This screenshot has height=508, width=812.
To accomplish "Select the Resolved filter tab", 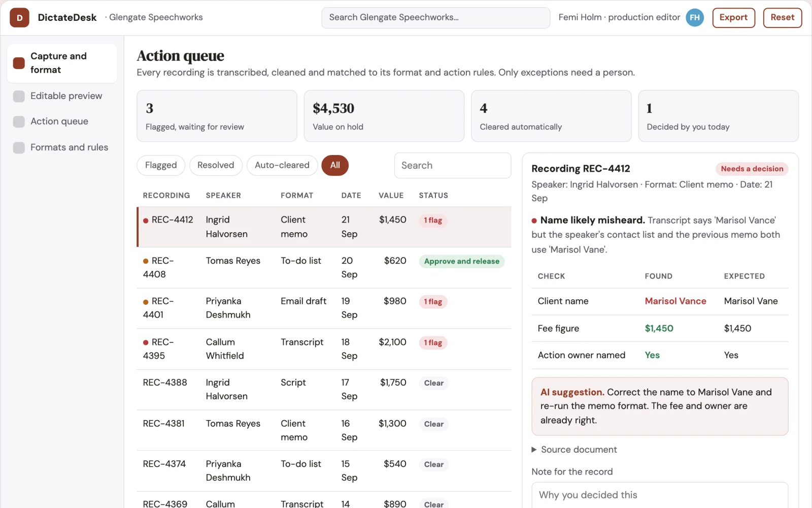I will point(216,165).
